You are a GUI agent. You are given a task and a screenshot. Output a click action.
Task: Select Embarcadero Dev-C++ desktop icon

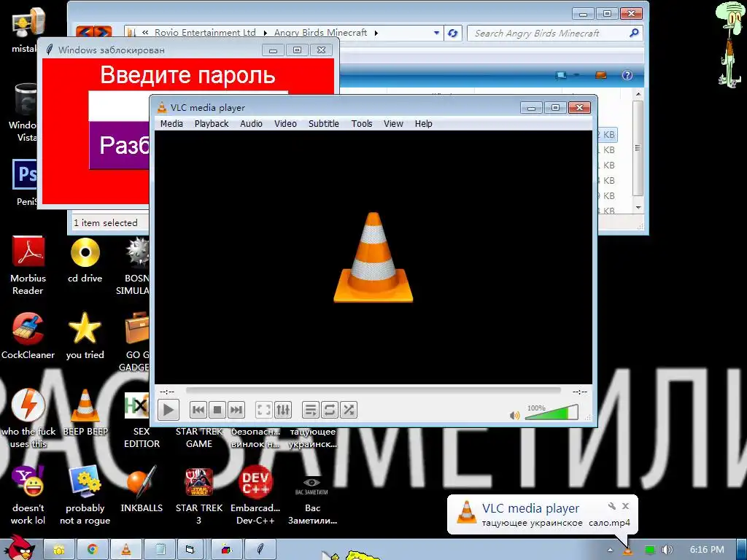(x=255, y=495)
